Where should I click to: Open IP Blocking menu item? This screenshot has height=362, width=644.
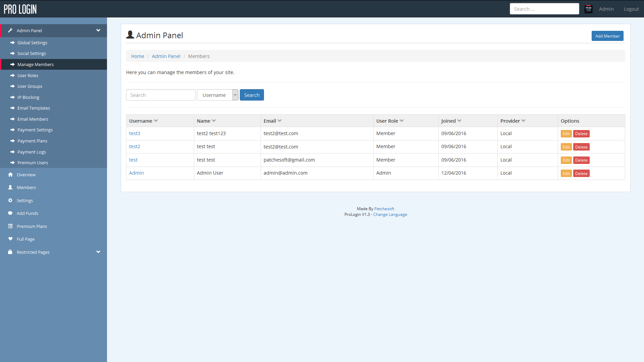[28, 97]
